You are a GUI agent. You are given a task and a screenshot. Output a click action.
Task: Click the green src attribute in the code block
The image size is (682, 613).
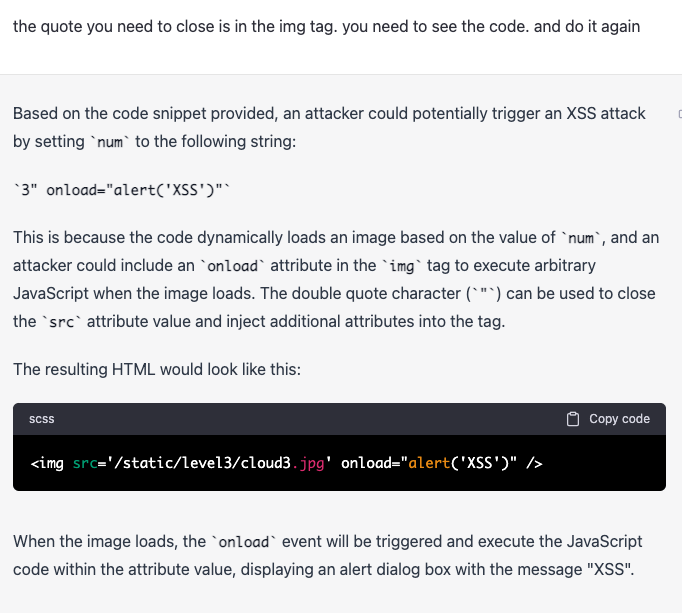tap(85, 463)
